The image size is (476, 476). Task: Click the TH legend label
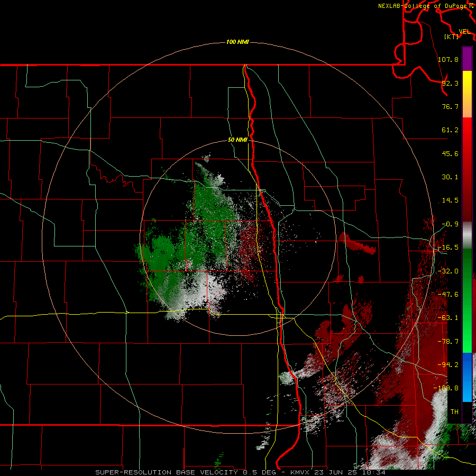pyautogui.click(x=454, y=412)
